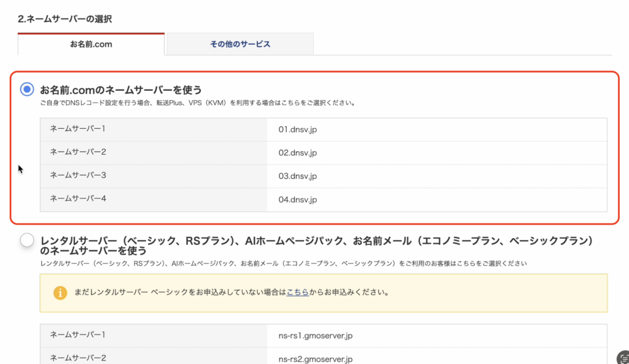The height and width of the screenshot is (364, 629).
Task: Click the 03.dnsv.jp nameserver value
Action: (297, 176)
